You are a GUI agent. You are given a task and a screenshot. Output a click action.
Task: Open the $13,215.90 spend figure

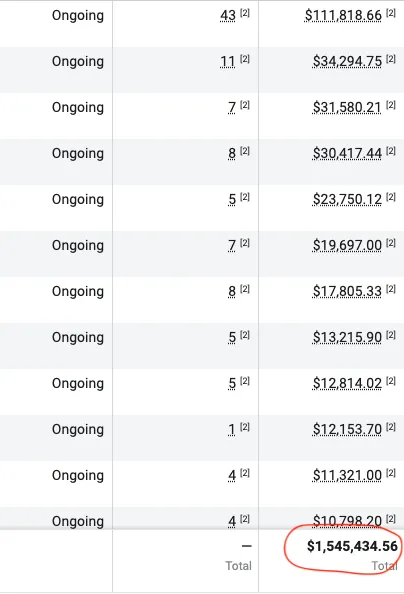tap(347, 337)
